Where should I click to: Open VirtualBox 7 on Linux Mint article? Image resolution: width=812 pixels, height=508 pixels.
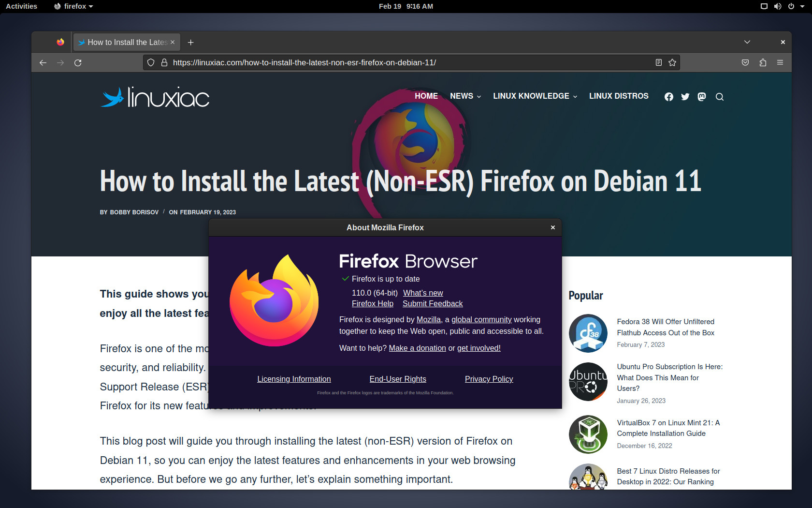click(668, 428)
